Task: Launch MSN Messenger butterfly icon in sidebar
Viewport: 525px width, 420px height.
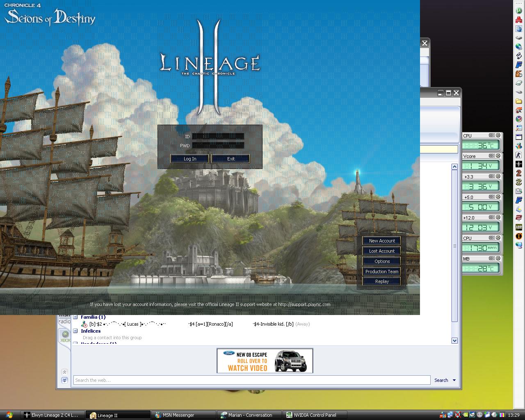Action: 519,146
